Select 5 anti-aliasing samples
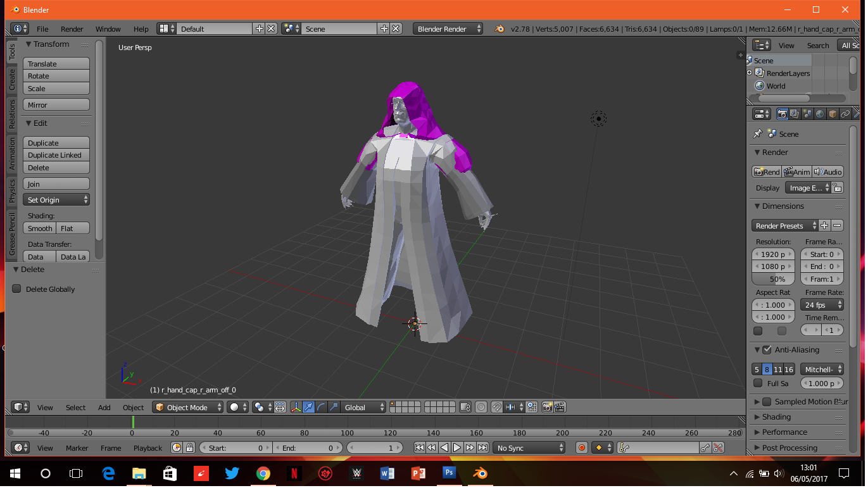The width and height of the screenshot is (868, 488). tap(757, 370)
